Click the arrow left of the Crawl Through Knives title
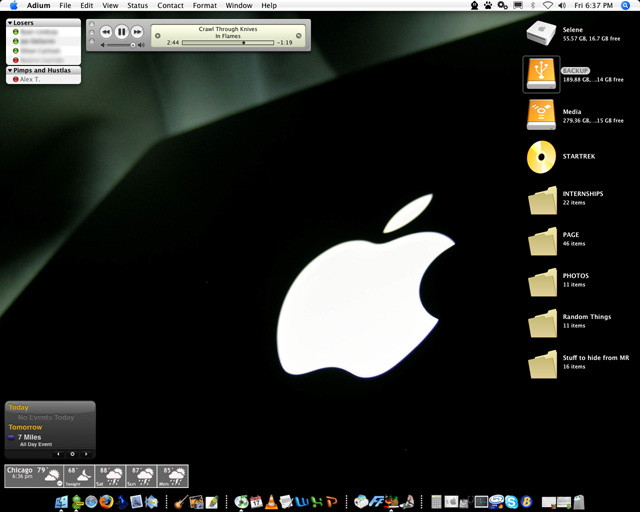The height and width of the screenshot is (512, 640). coord(158,36)
